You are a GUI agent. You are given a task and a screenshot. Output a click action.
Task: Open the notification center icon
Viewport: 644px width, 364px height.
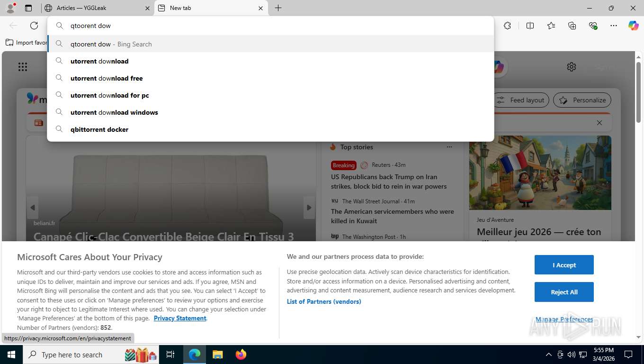click(628, 355)
